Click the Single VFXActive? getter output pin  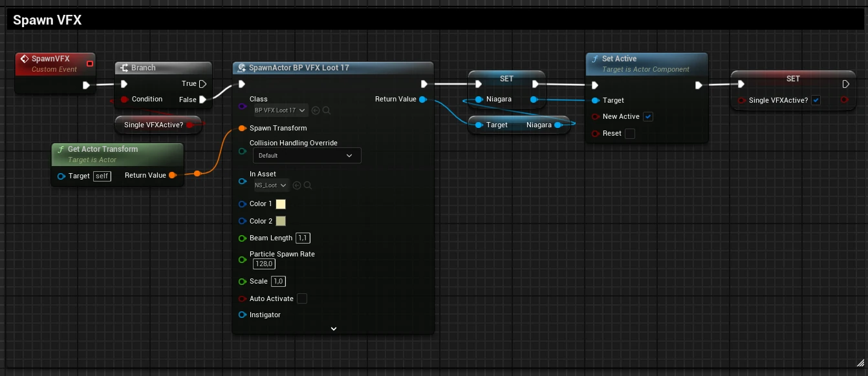pos(190,125)
